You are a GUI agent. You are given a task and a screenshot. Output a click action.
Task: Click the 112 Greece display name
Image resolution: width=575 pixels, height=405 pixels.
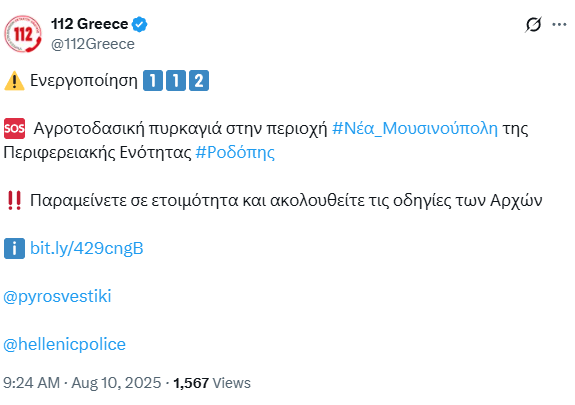(x=89, y=24)
